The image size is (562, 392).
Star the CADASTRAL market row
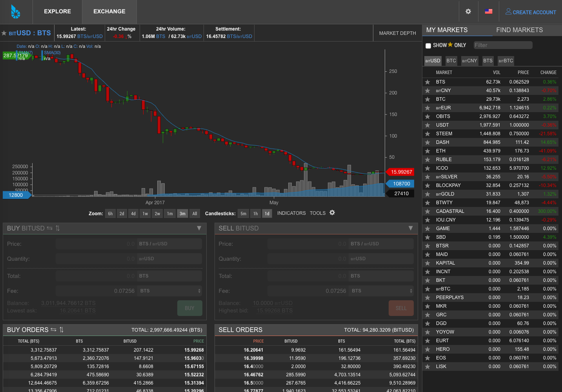(x=427, y=211)
